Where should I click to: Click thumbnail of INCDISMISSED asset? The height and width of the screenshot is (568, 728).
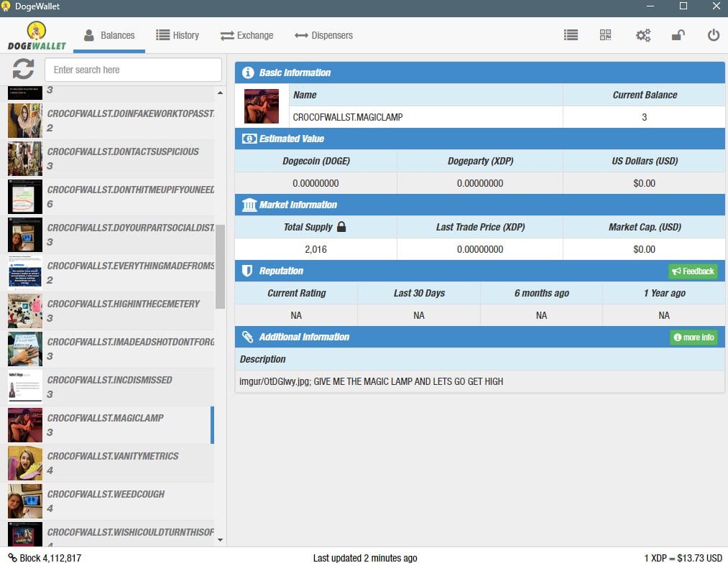click(x=25, y=387)
